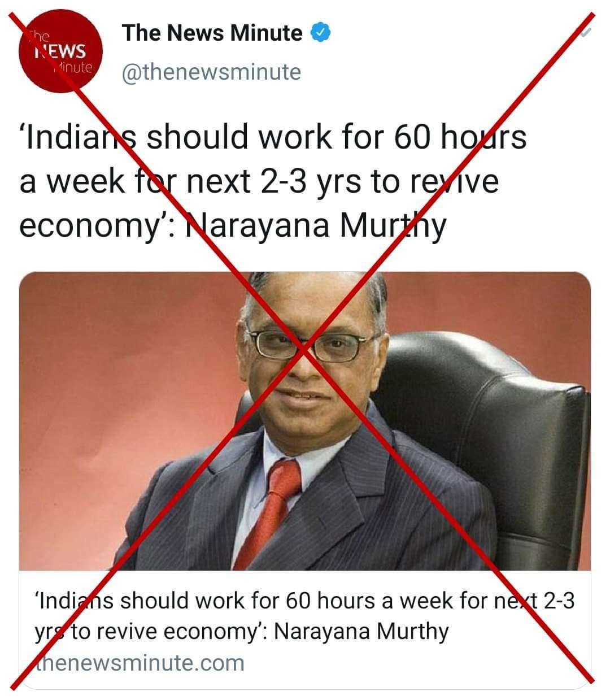
Task: Visit the @thenewsminute handle
Action: [212, 72]
